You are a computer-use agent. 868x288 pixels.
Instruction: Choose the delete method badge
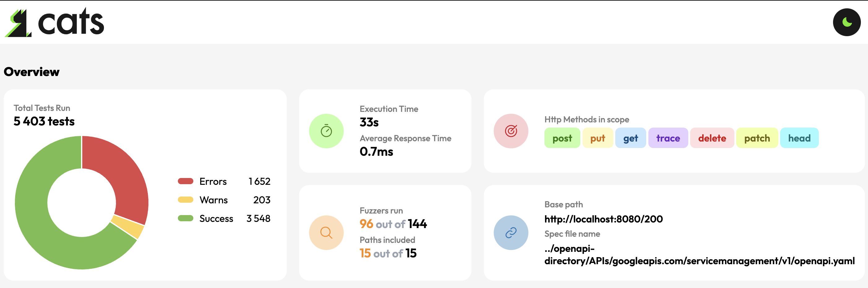click(x=712, y=138)
